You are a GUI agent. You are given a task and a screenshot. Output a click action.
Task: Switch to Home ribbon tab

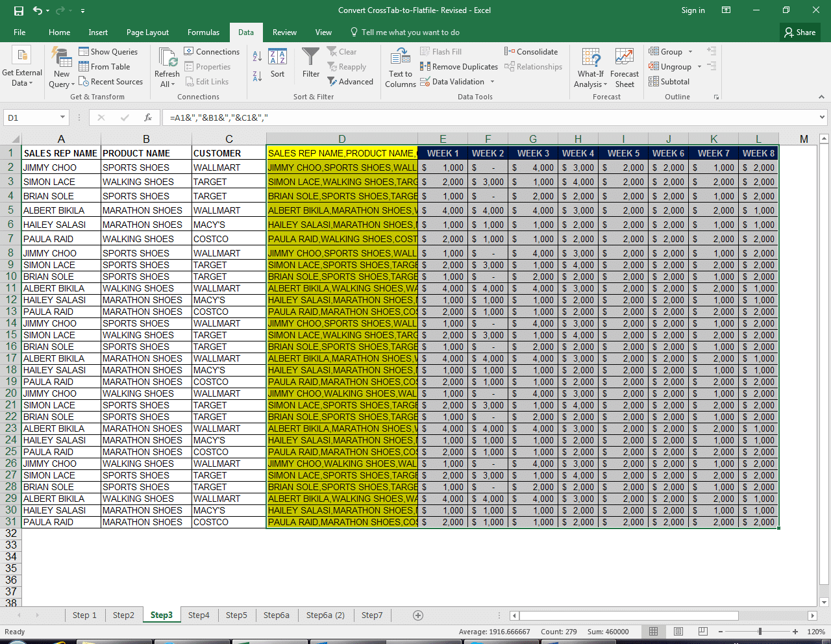coord(59,32)
